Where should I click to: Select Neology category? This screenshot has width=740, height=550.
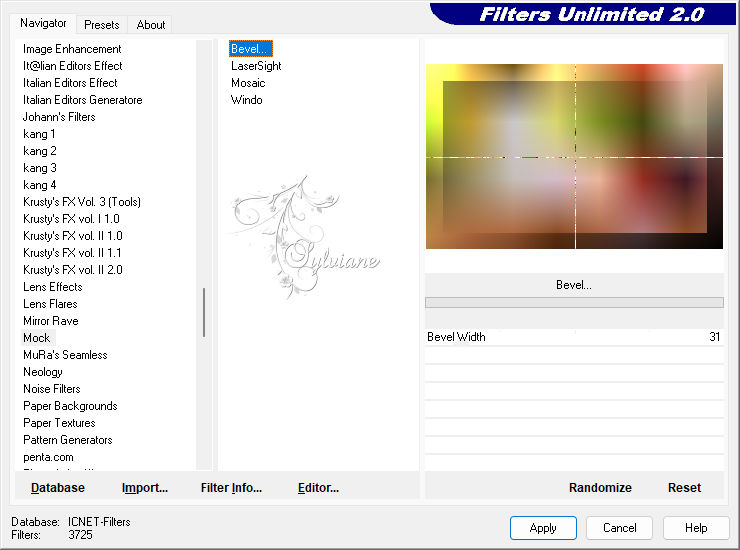coord(42,372)
